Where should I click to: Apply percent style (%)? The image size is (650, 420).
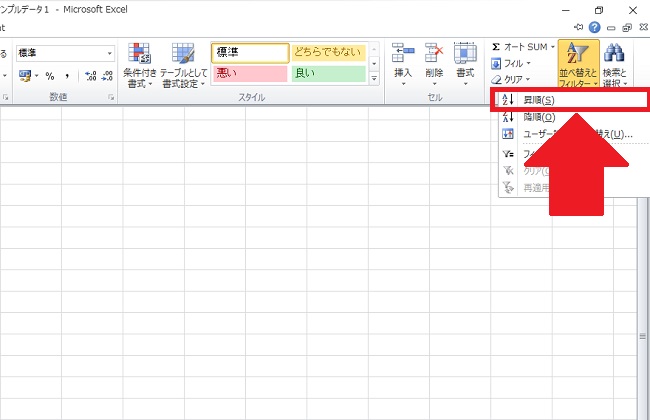[50, 76]
